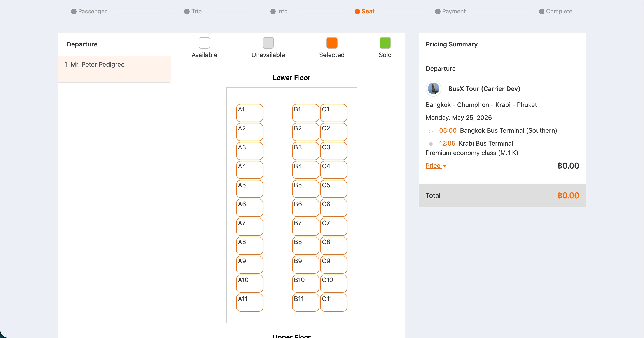Pick seat C3
This screenshot has width=644, height=338.
[334, 151]
